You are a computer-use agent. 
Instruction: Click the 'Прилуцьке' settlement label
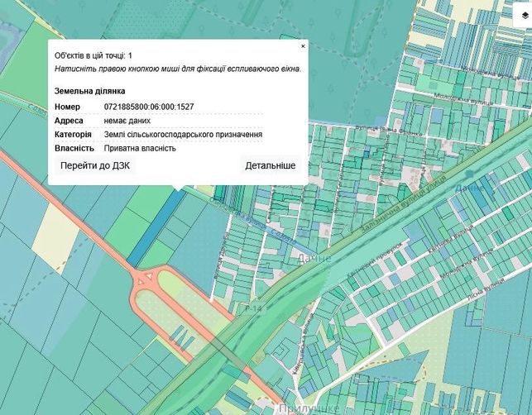point(309,409)
